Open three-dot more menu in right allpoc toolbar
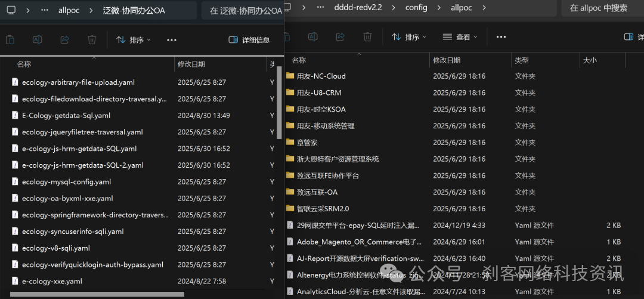644x299 pixels. [x=501, y=36]
